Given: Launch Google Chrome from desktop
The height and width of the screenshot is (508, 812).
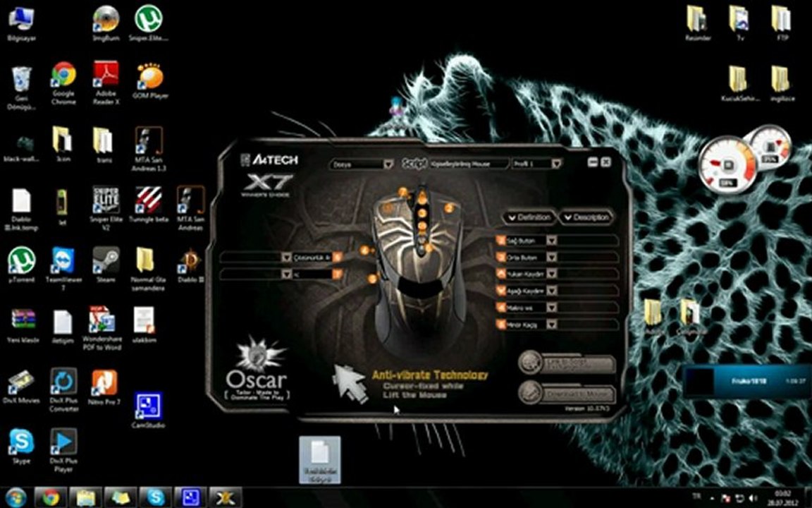Looking at the screenshot, I should point(63,83).
